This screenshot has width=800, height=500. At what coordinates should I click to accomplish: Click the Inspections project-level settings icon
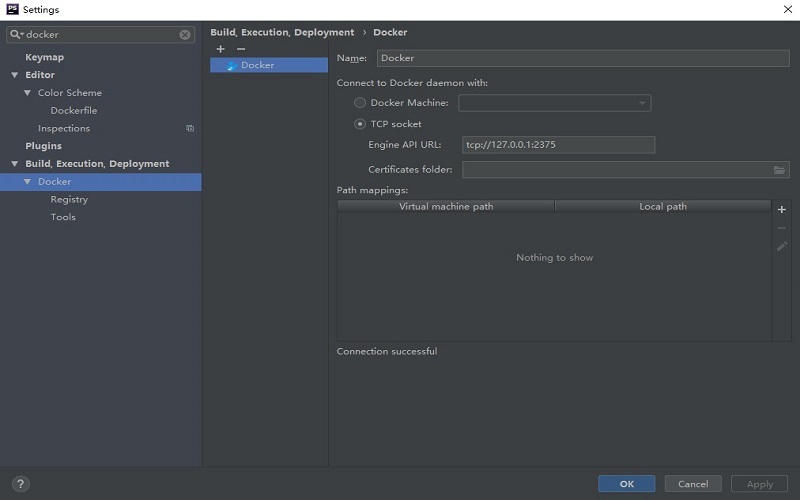pos(190,129)
